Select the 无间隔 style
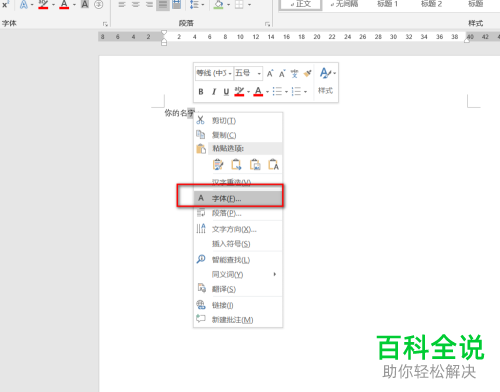The image size is (500, 392). pos(344,4)
